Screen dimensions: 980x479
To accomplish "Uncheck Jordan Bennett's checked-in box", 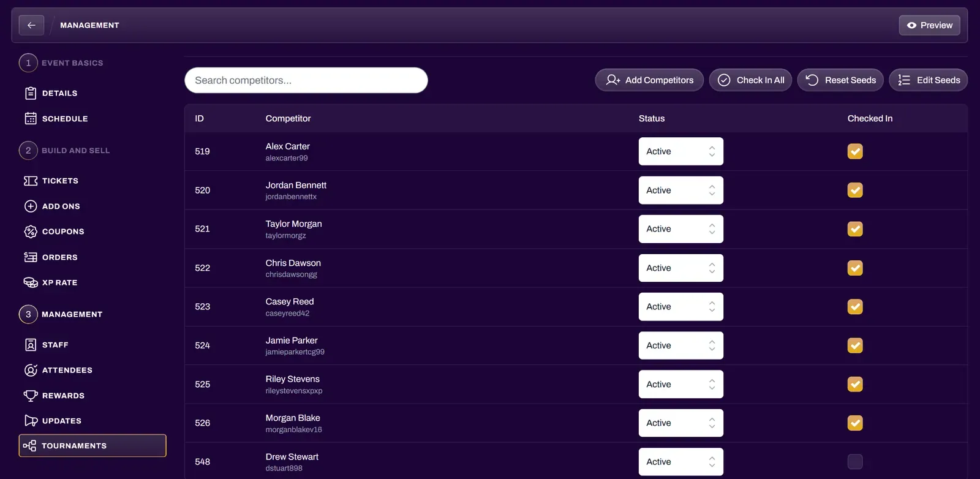I will point(855,190).
